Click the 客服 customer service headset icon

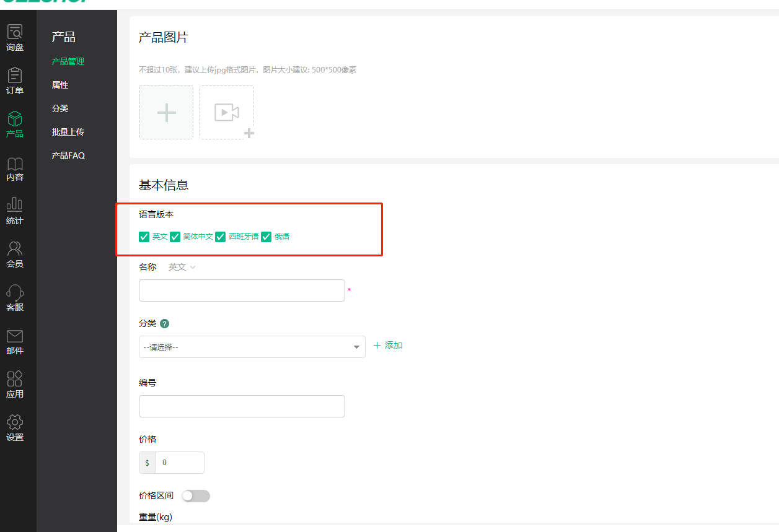click(x=15, y=292)
